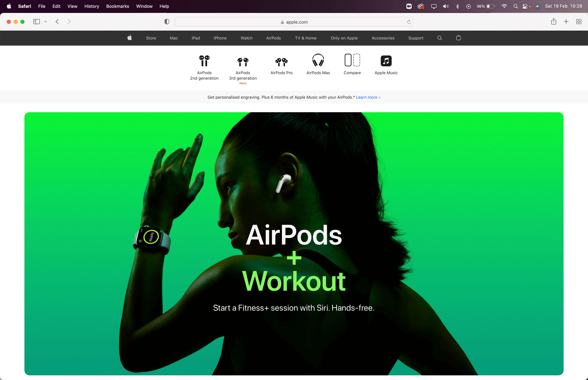The height and width of the screenshot is (380, 588).
Task: Open Spotlight search in menu bar
Action: [x=516, y=6]
